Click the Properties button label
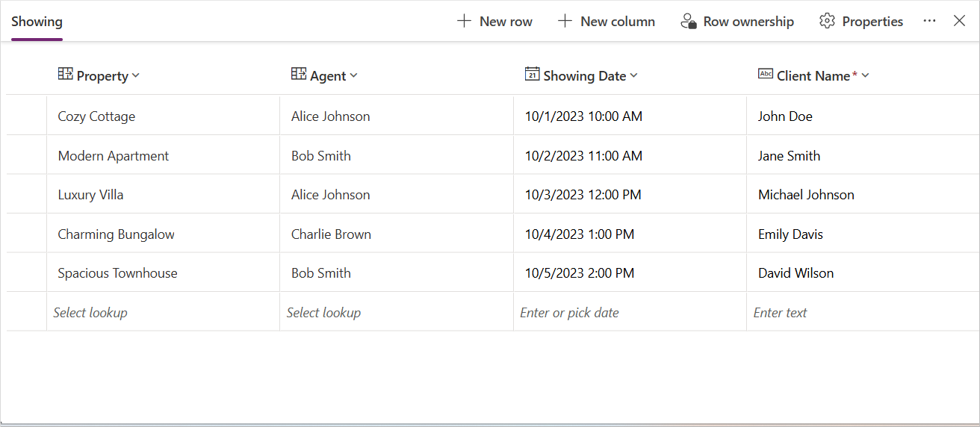Viewport: 980px width, 427px height. [872, 22]
